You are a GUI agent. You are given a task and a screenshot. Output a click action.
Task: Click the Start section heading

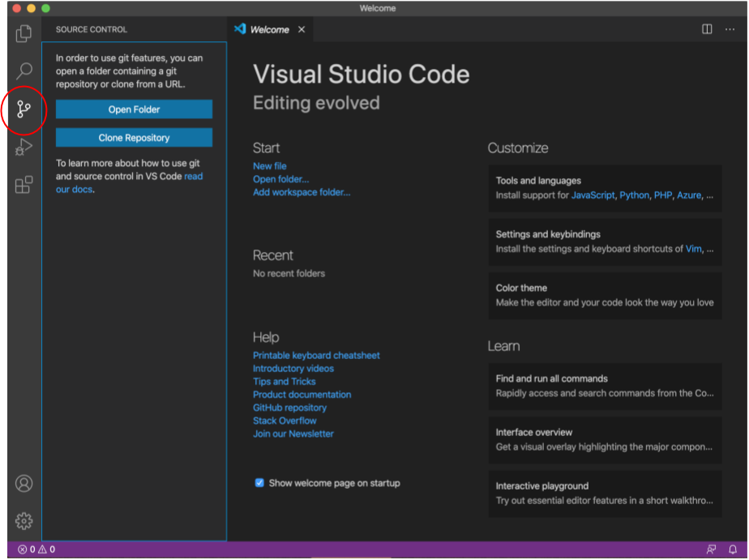click(266, 148)
